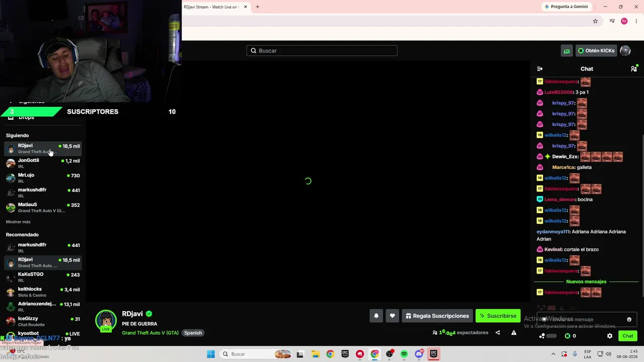Click the microphone tray icon
This screenshot has height=362, width=644.
[x=575, y=354]
